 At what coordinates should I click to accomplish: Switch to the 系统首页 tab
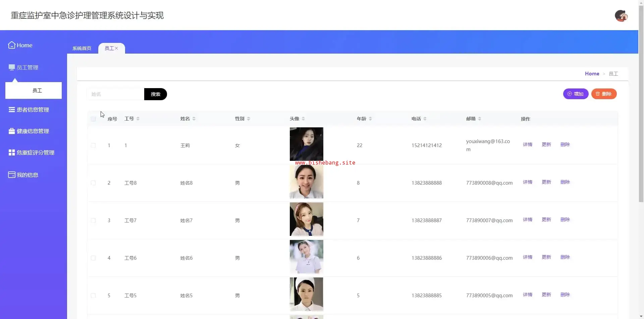[82, 48]
